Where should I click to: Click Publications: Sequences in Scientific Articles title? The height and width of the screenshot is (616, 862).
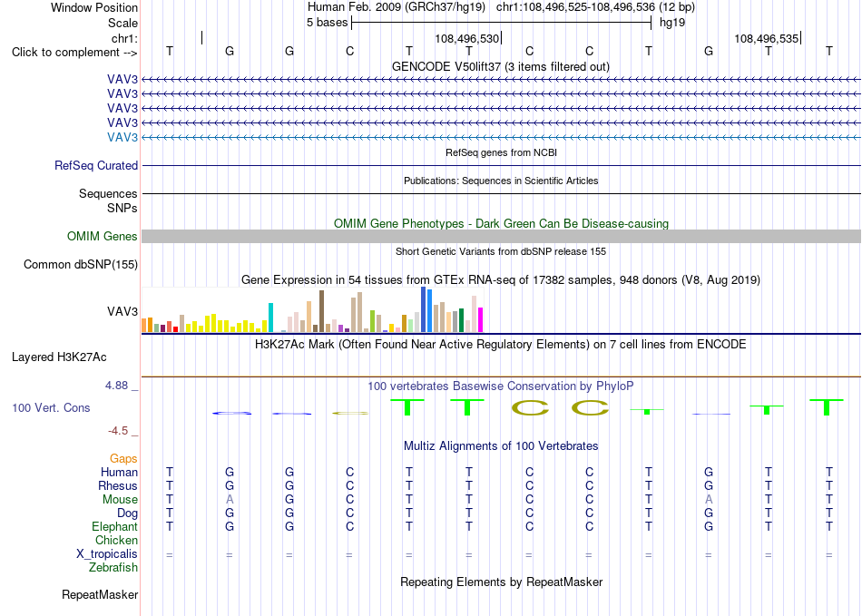(x=501, y=181)
